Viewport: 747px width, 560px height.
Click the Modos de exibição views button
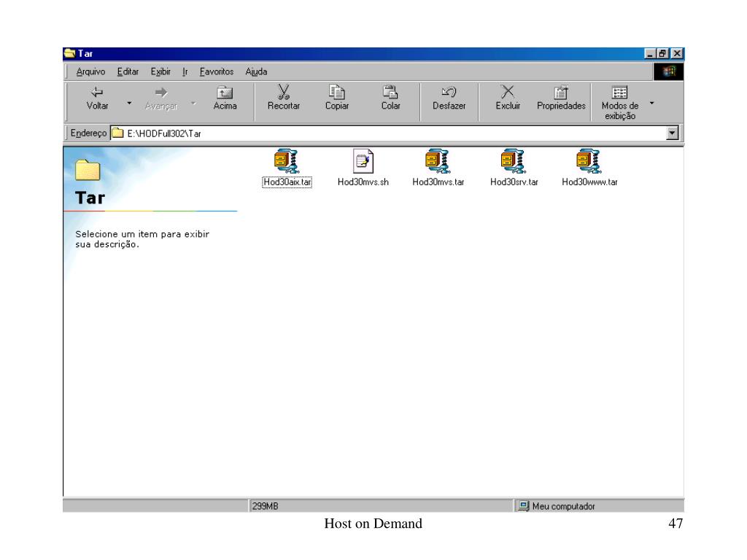click(620, 103)
